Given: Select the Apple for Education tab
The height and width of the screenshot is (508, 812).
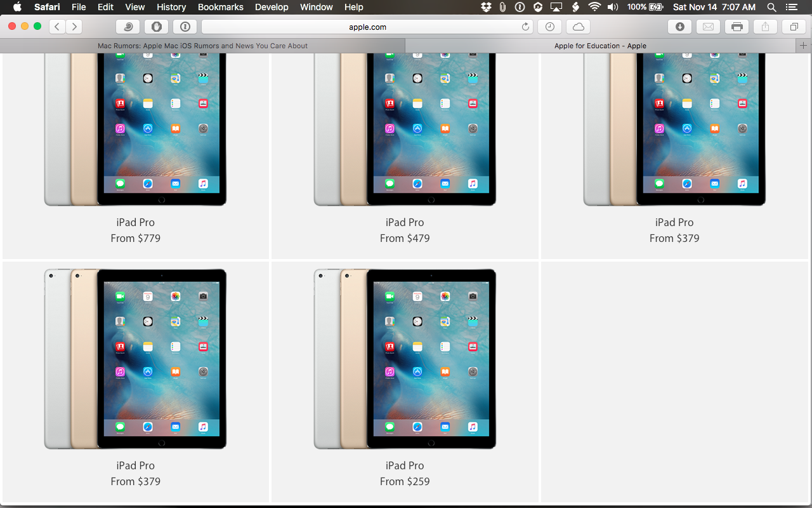Looking at the screenshot, I should (x=600, y=46).
